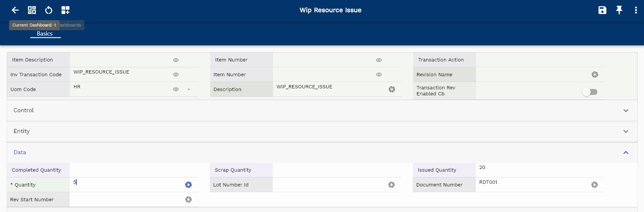Click the Rev Start Number aperture icon
The width and height of the screenshot is (644, 212).
click(189, 200)
